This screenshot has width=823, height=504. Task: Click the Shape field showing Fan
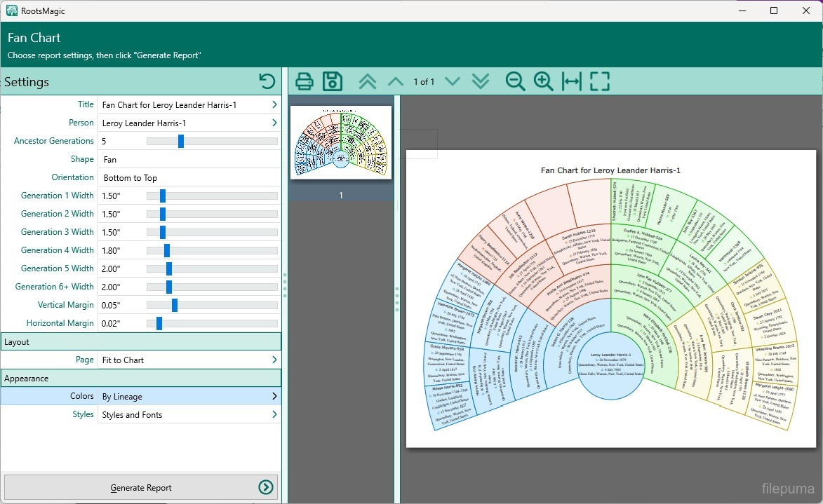pyautogui.click(x=188, y=159)
